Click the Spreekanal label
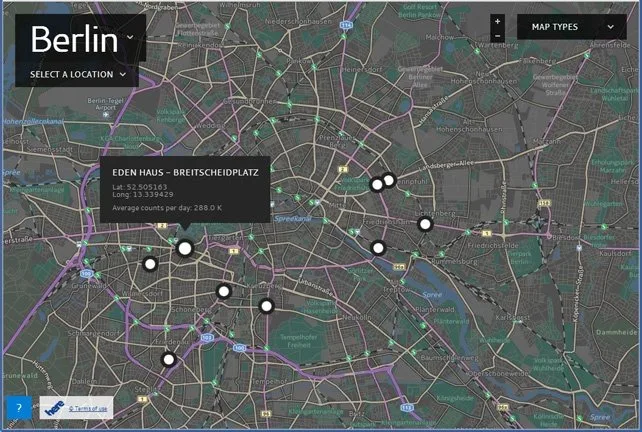 [293, 219]
